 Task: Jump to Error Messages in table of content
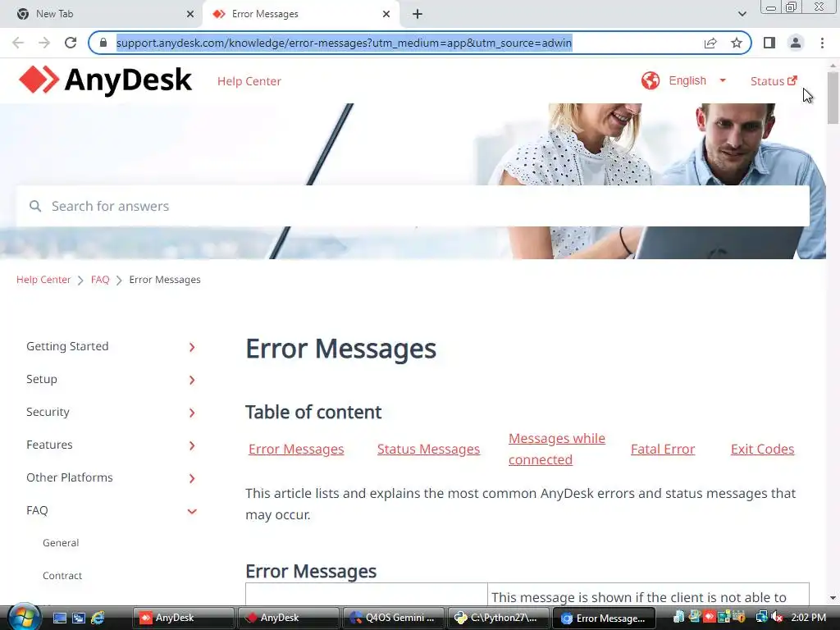[296, 449]
